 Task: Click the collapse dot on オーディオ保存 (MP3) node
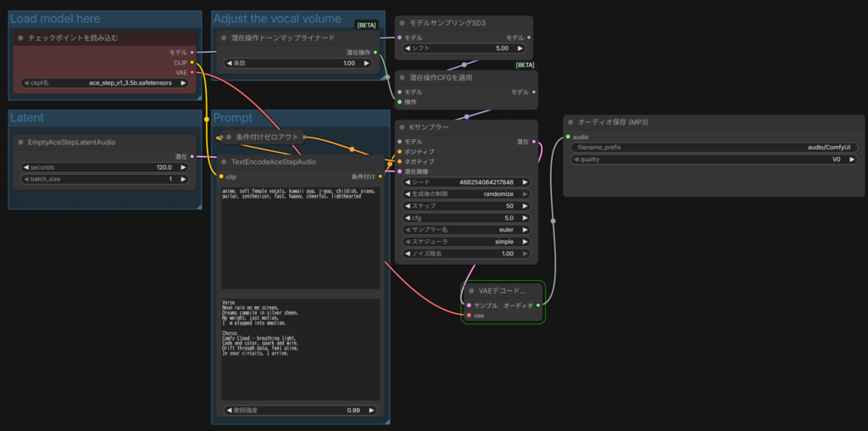click(570, 122)
